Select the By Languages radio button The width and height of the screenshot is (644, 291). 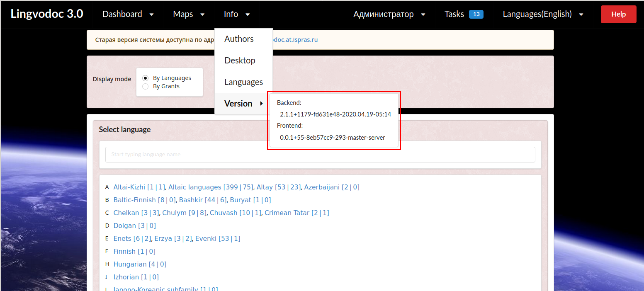click(x=145, y=78)
